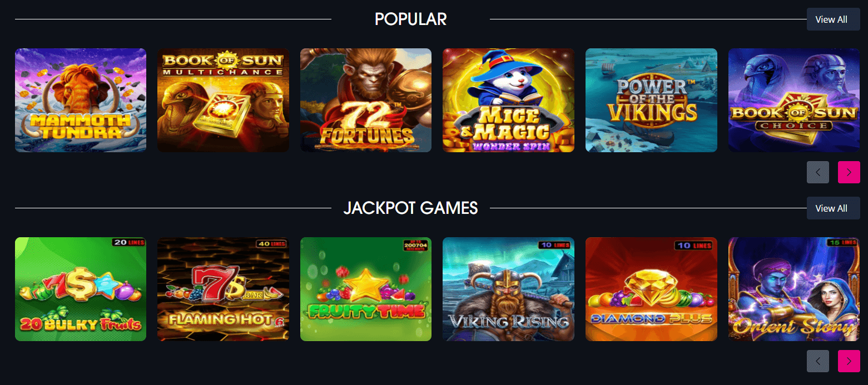Launch Orient Story jackpot game
The image size is (868, 385).
tap(794, 289)
